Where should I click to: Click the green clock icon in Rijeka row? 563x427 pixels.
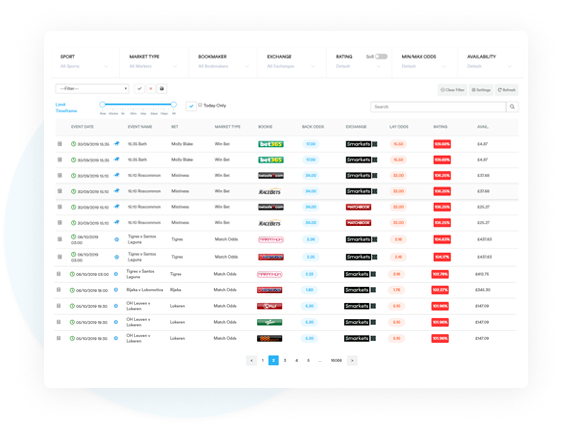click(x=72, y=290)
